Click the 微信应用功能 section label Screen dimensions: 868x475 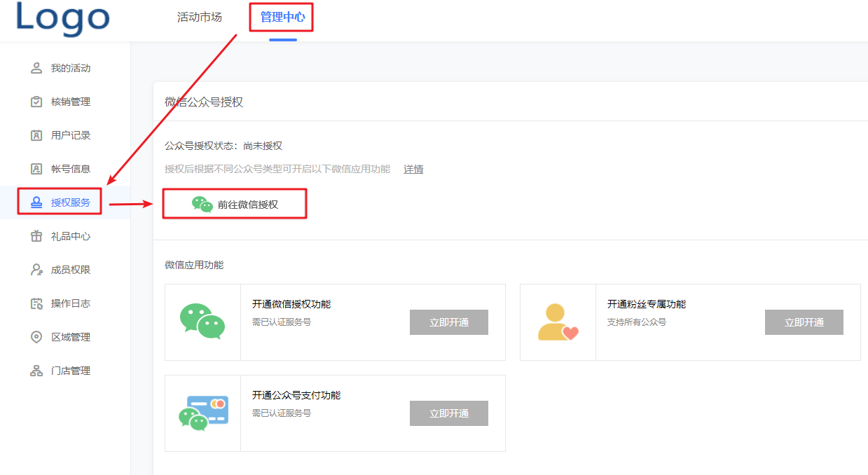click(194, 265)
